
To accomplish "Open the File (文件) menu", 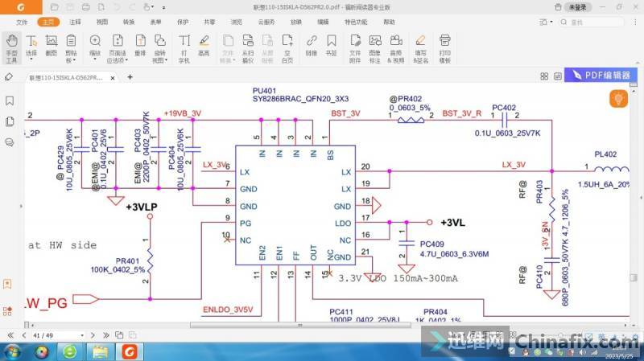I will tap(22, 22).
